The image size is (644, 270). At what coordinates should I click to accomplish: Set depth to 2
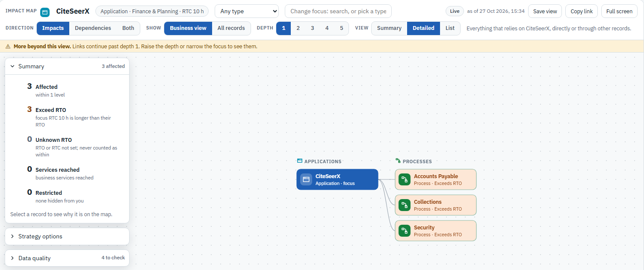298,28
